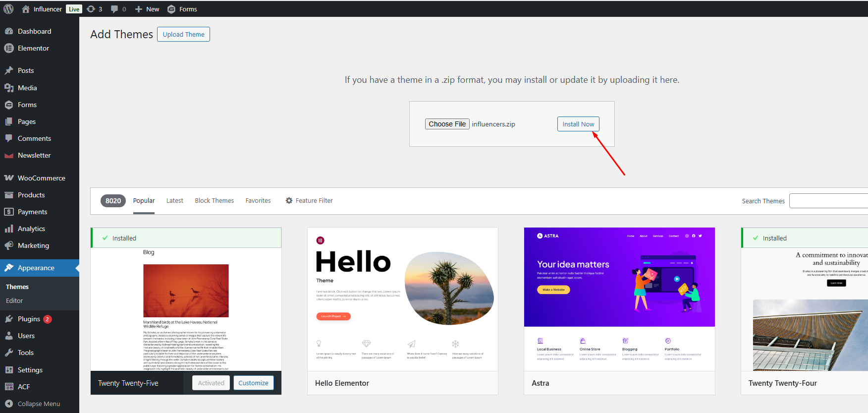Switch to the Block Themes tab
Viewport: 868px width, 413px height.
point(214,201)
